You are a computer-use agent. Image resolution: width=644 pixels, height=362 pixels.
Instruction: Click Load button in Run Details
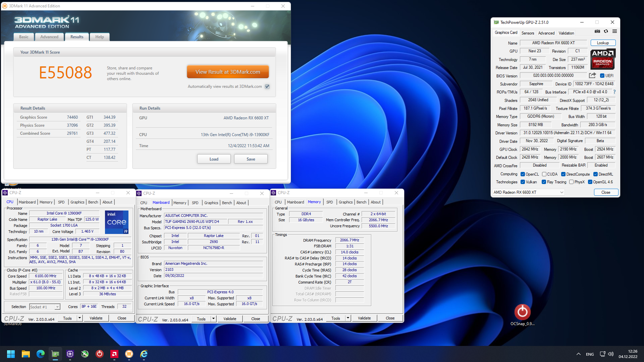tap(214, 159)
